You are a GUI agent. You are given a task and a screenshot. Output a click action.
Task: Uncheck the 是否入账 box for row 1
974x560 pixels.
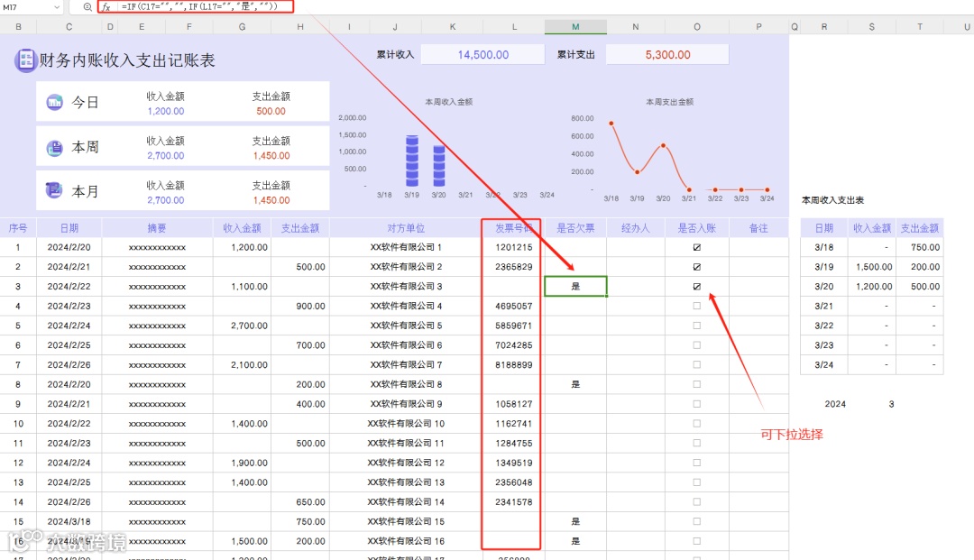[697, 247]
